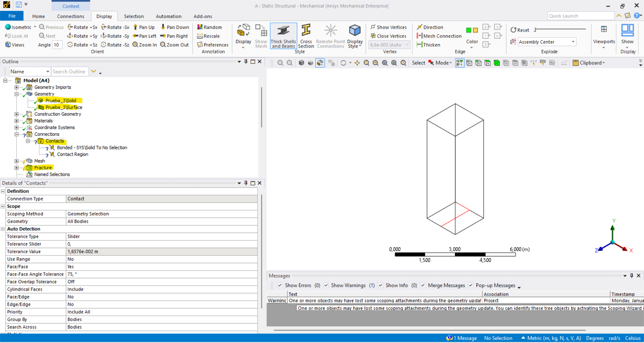This screenshot has height=343, width=644.
Task: Click the Zoom In orient tool
Action: tap(145, 45)
